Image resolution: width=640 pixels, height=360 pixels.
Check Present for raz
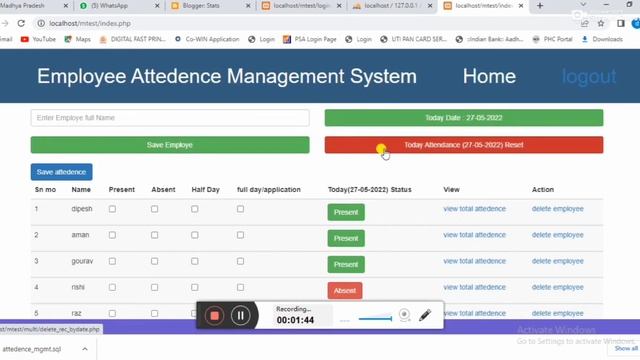[x=112, y=313]
